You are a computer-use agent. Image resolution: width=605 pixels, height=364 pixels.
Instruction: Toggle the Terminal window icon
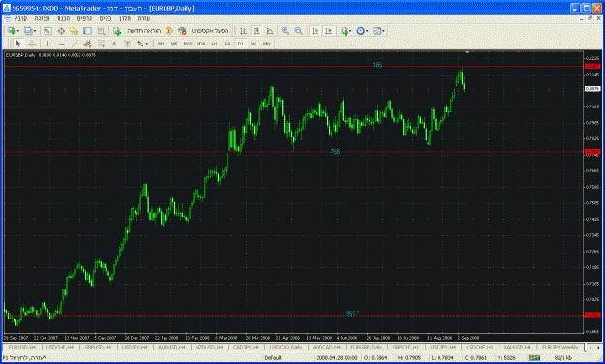87,31
